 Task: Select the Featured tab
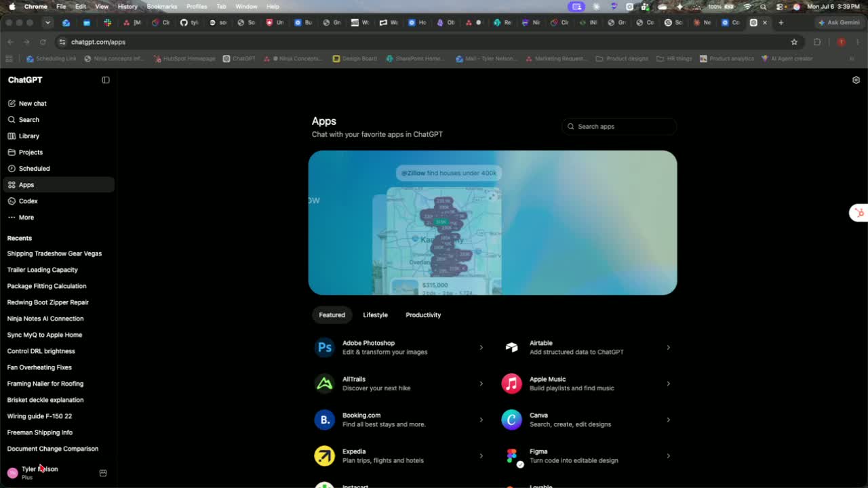[x=332, y=315]
